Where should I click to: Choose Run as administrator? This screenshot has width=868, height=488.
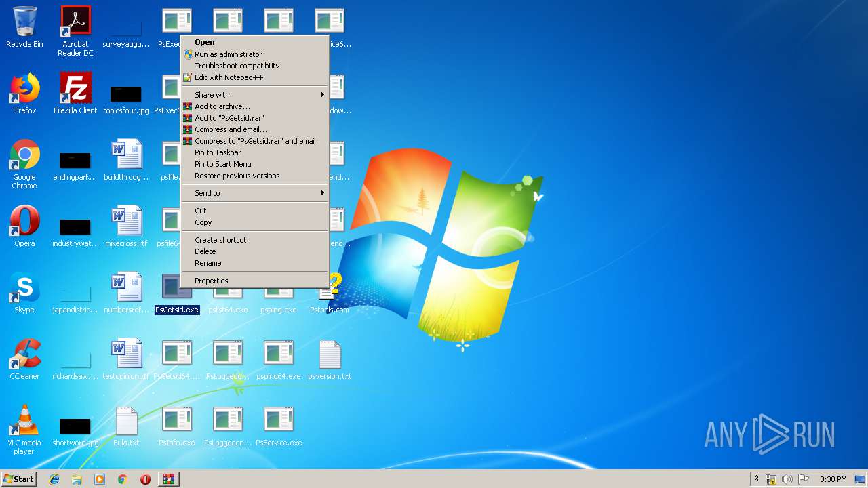click(x=255, y=54)
